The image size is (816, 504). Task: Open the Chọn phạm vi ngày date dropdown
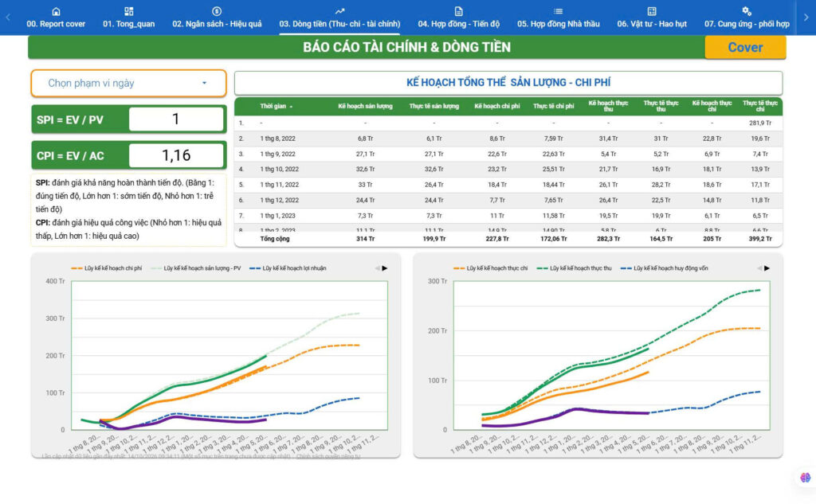[128, 84]
